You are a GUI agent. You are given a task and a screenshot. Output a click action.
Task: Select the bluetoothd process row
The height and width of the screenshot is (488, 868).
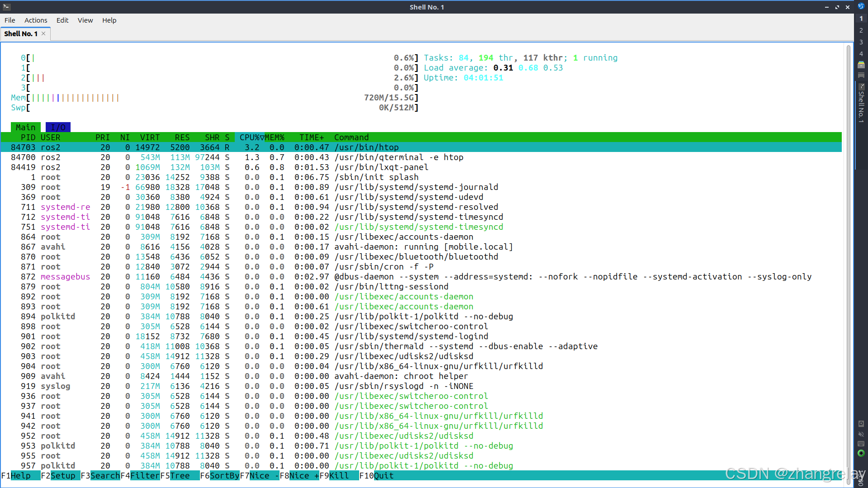[x=421, y=257]
